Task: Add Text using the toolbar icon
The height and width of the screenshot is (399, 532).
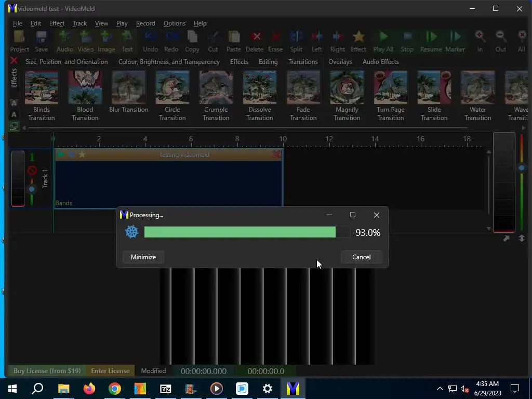Action: pos(127,42)
